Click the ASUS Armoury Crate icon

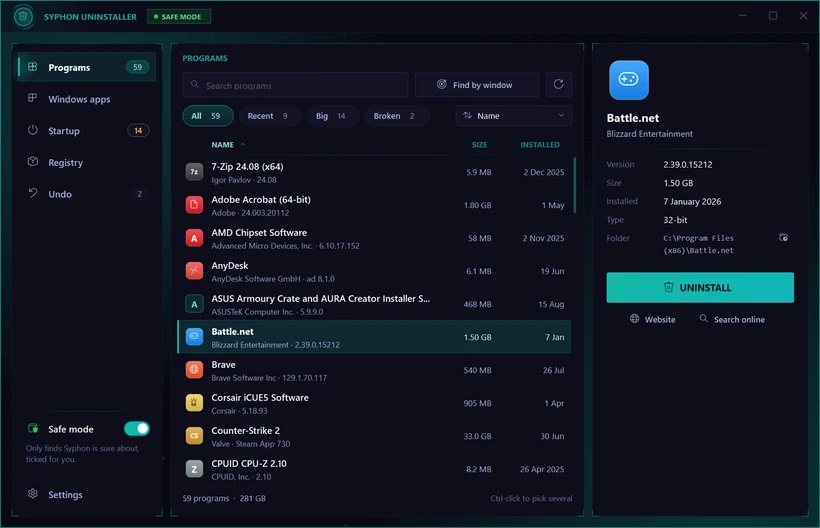(x=194, y=304)
